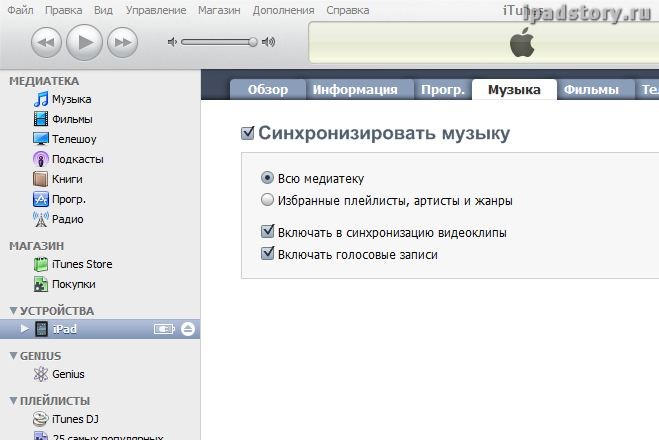This screenshot has height=440, width=659.
Task: Click the iPad battery status icon
Action: click(164, 329)
